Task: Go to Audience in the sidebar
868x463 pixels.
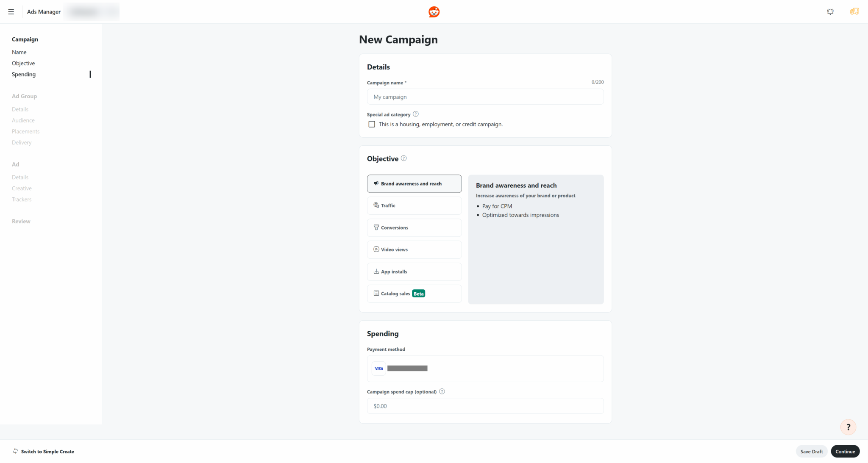Action: tap(23, 120)
